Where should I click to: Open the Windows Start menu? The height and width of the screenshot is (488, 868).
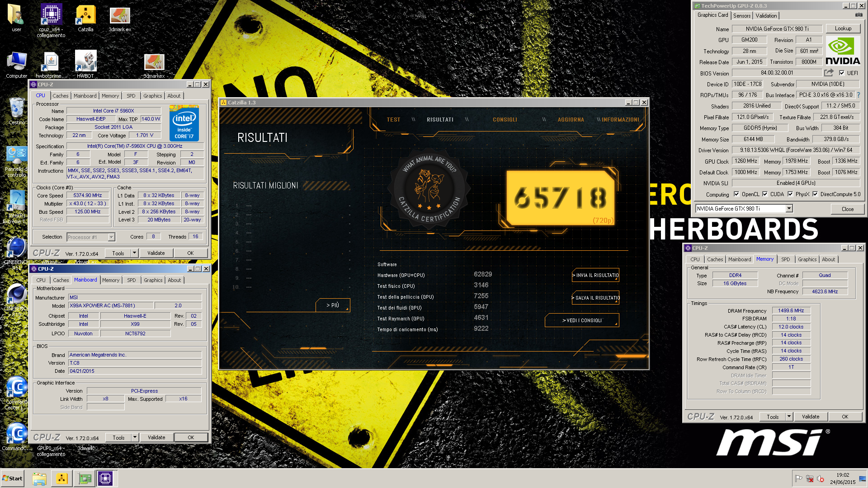coord(13,479)
